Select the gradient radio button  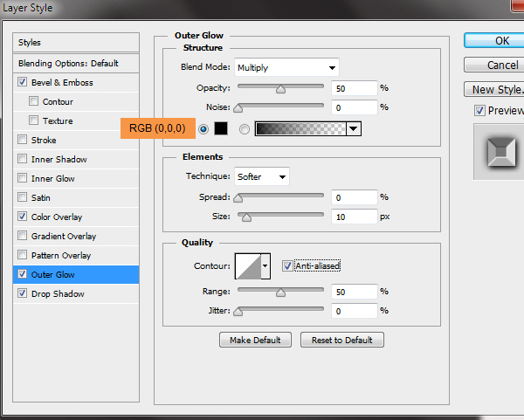pos(244,128)
